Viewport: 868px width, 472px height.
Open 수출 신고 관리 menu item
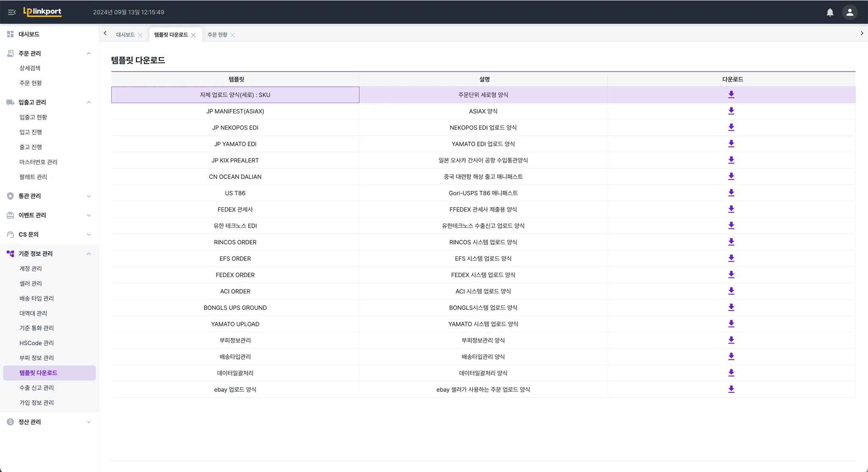coord(36,388)
